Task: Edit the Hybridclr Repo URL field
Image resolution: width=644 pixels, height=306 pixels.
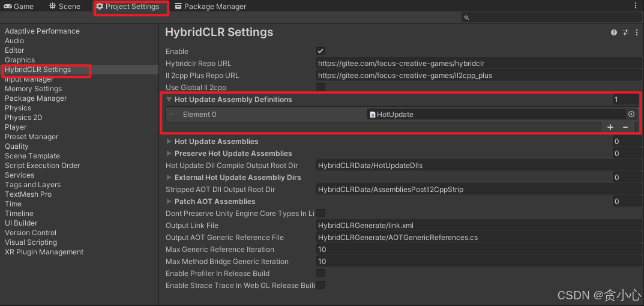Action: pyautogui.click(x=478, y=64)
